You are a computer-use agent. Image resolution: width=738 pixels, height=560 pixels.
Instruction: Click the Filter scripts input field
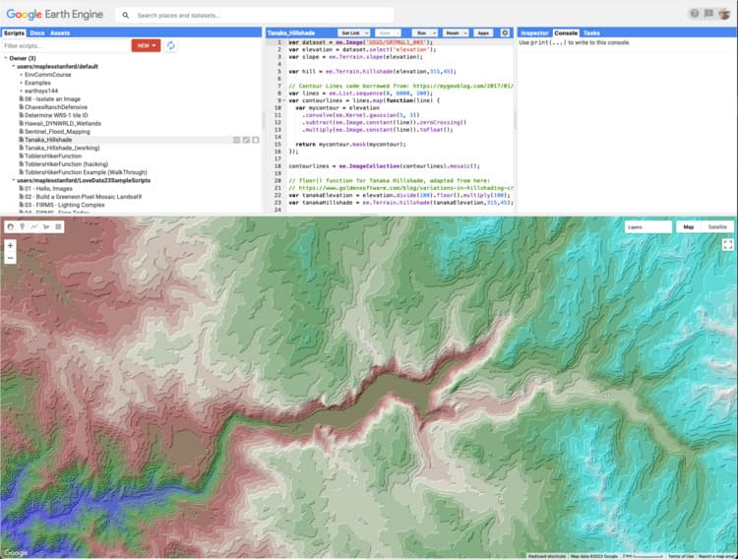click(65, 45)
